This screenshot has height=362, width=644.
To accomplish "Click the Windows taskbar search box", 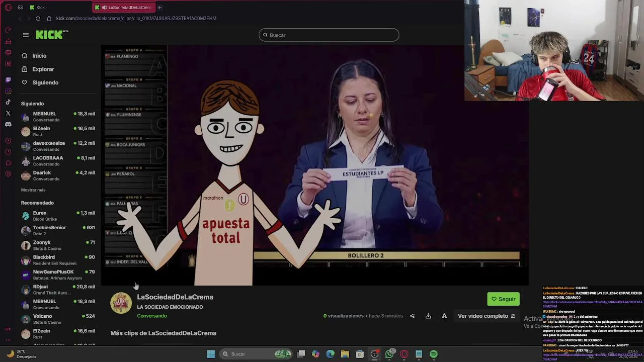I will pyautogui.click(x=257, y=354).
